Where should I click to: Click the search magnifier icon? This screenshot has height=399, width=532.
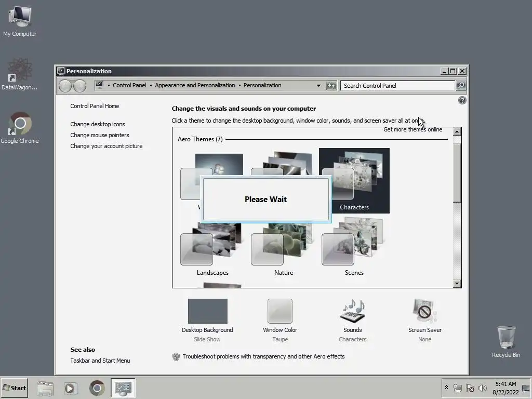[x=460, y=86]
